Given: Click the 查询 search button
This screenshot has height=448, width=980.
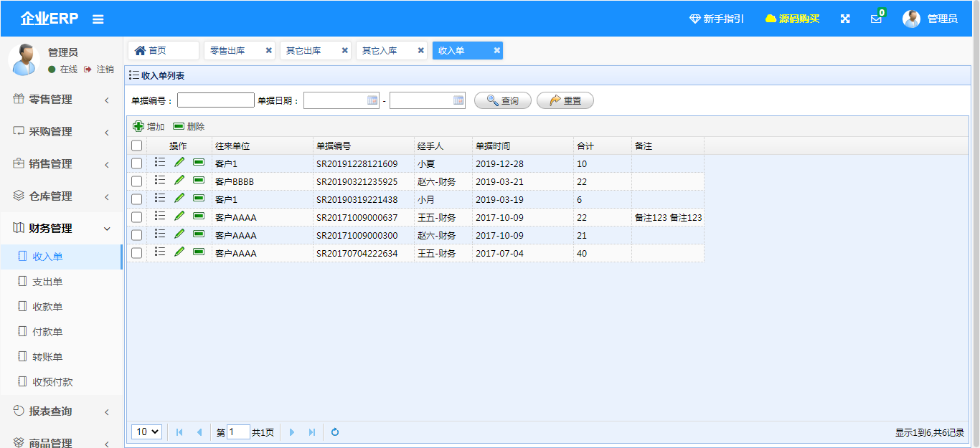Looking at the screenshot, I should pyautogui.click(x=502, y=101).
